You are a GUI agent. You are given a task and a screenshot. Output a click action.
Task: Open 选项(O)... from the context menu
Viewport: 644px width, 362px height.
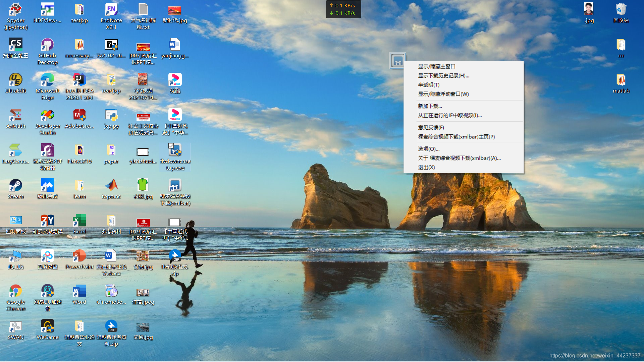tap(428, 149)
